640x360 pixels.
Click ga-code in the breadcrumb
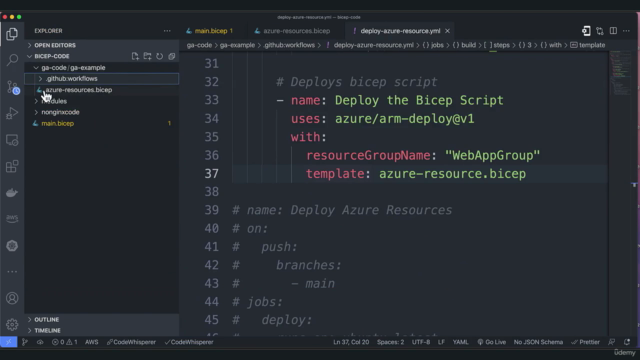click(x=199, y=45)
